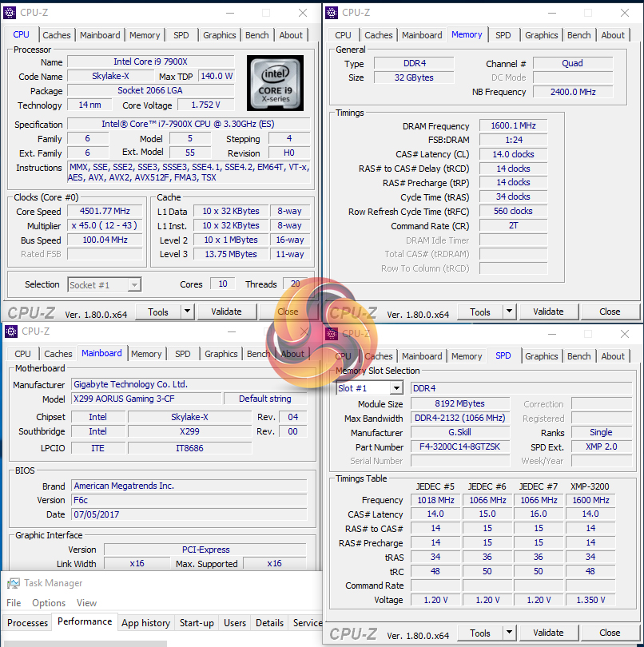The image size is (644, 647).
Task: Open Users tab in Task Manager
Action: (235, 623)
